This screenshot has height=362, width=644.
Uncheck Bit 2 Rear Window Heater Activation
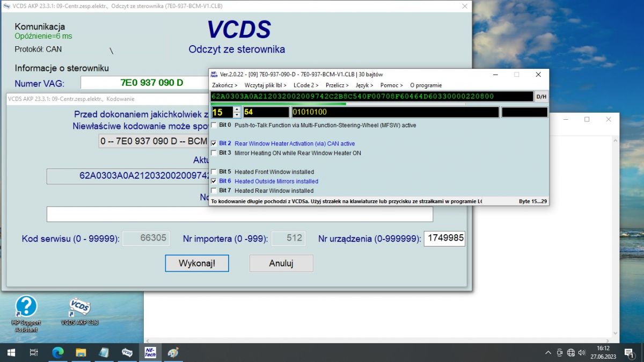coord(214,144)
